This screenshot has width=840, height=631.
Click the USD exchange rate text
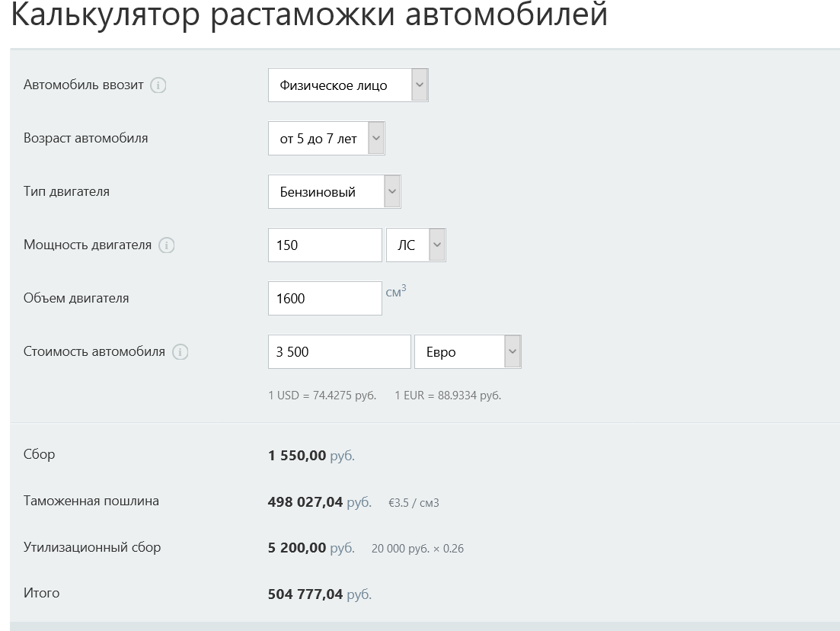pyautogui.click(x=322, y=396)
